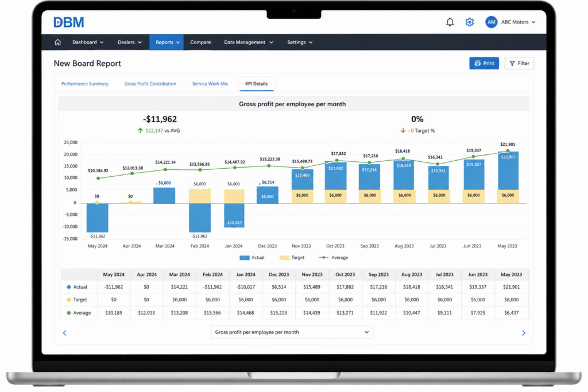Screen dimensions: 588x392
Task: Click the Actual $21,901 table cell
Action: pyautogui.click(x=512, y=287)
